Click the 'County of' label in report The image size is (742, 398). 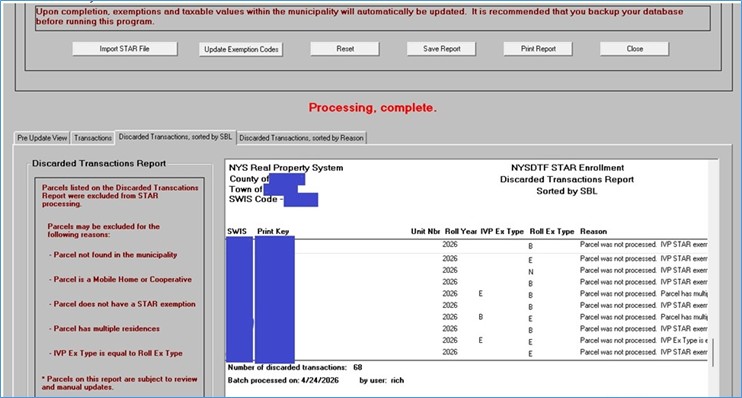tap(249, 179)
